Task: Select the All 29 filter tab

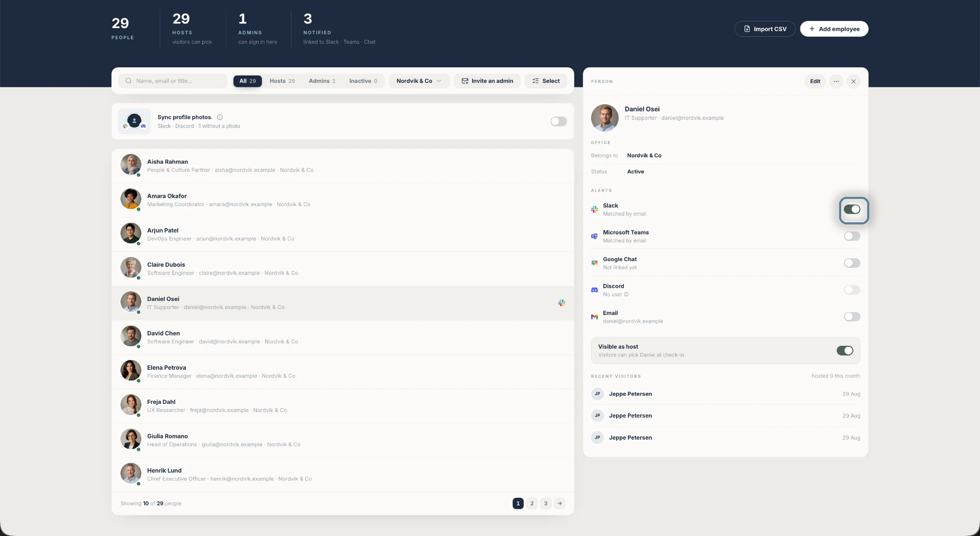Action: pos(248,81)
